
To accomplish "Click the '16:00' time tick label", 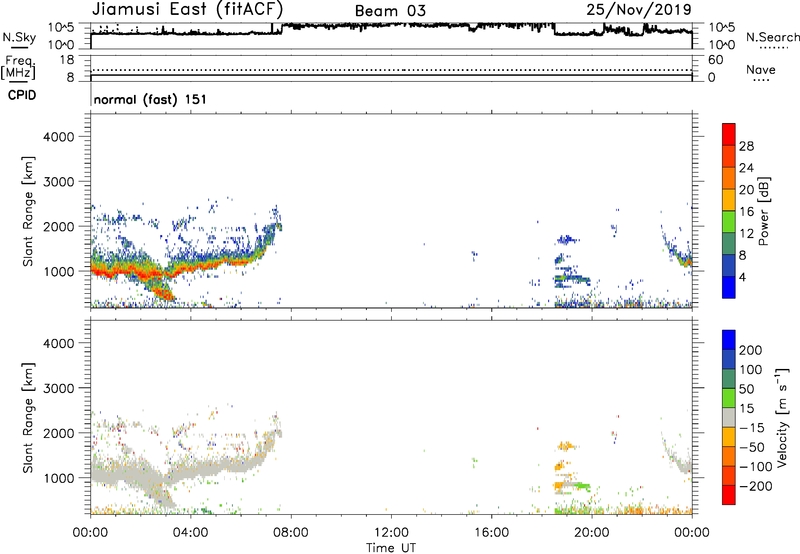I will (x=491, y=533).
